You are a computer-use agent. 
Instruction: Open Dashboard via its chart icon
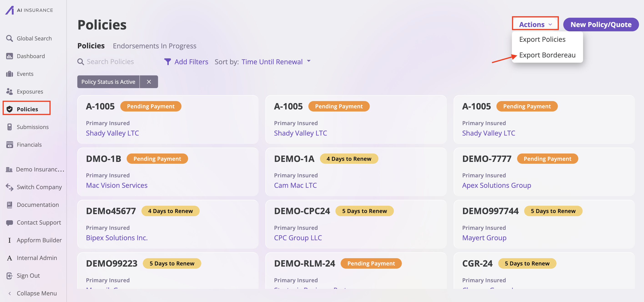[9, 56]
